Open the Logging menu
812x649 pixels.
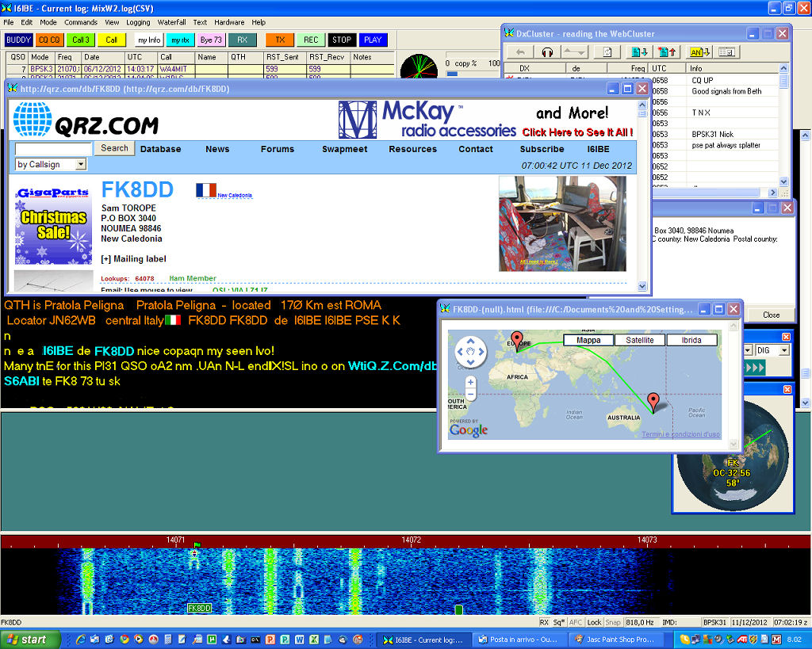click(x=138, y=22)
